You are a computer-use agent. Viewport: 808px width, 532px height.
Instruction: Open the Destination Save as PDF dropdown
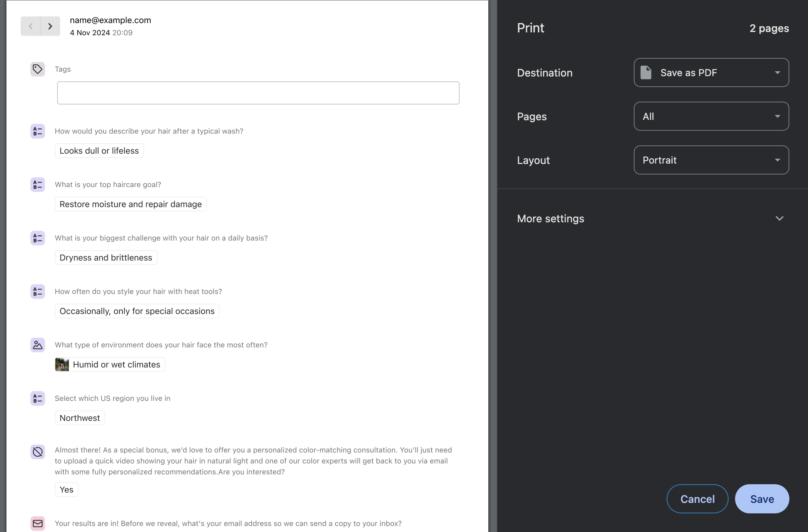(711, 72)
